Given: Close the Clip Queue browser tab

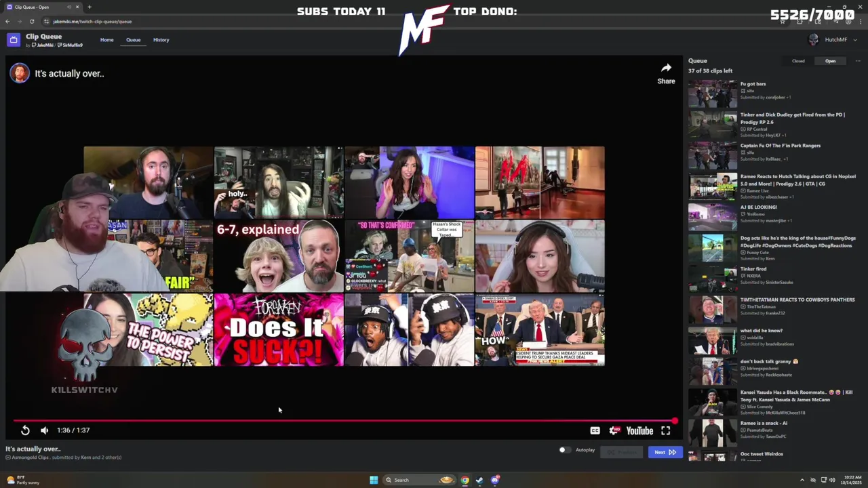Looking at the screenshot, I should coord(77,7).
